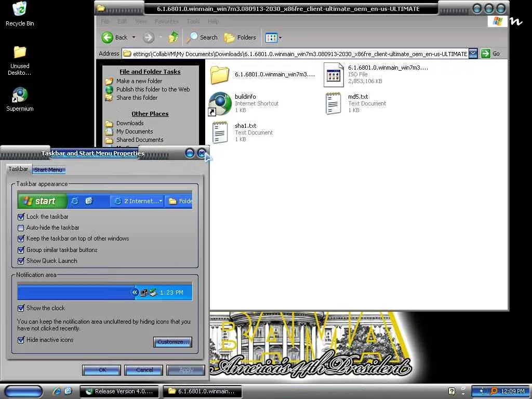Image resolution: width=532 pixels, height=399 pixels.
Task: Open the Views dropdown arrow
Action: pyautogui.click(x=280, y=37)
